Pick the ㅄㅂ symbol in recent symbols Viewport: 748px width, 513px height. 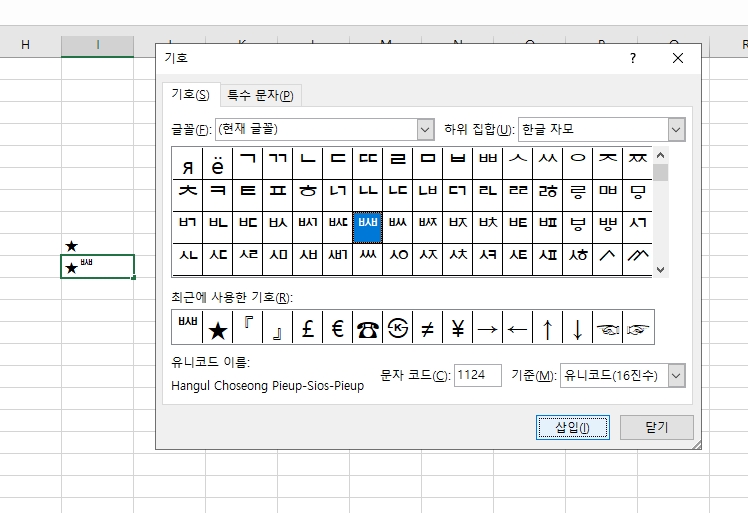[187, 327]
